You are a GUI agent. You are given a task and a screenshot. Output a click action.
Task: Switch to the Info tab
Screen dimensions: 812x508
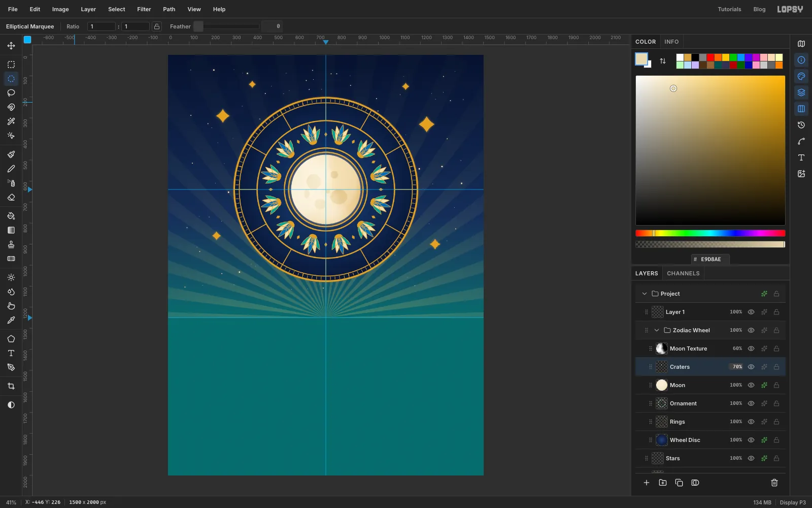click(671, 42)
